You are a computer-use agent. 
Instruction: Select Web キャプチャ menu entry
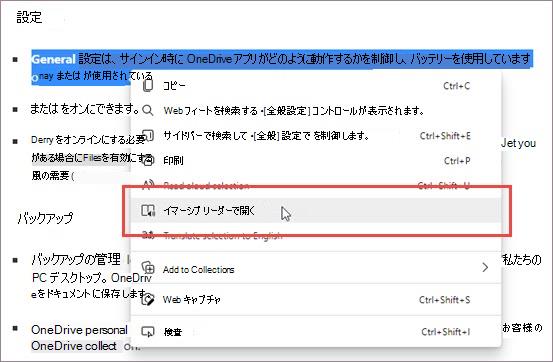316,300
